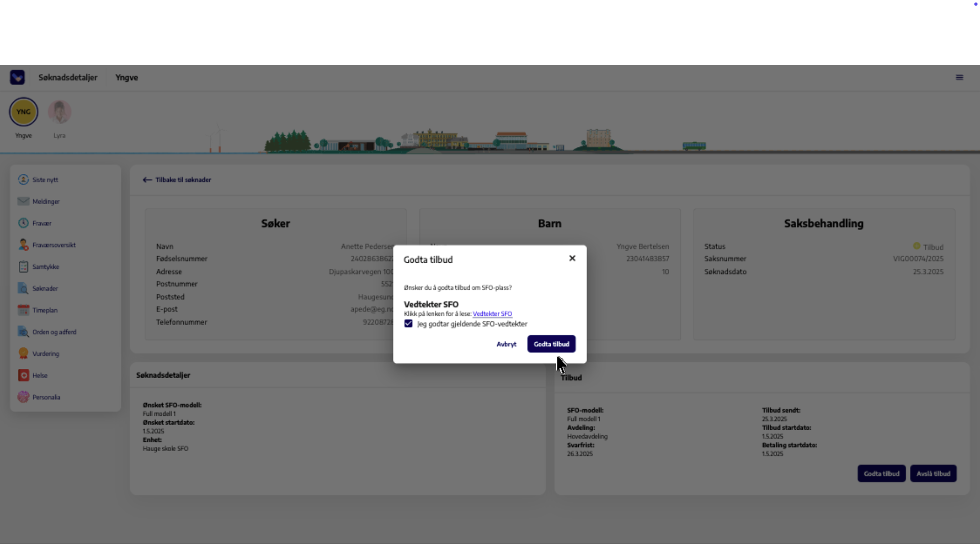The image size is (980, 551).
Task: Select the Fravær clock icon
Action: tap(23, 223)
